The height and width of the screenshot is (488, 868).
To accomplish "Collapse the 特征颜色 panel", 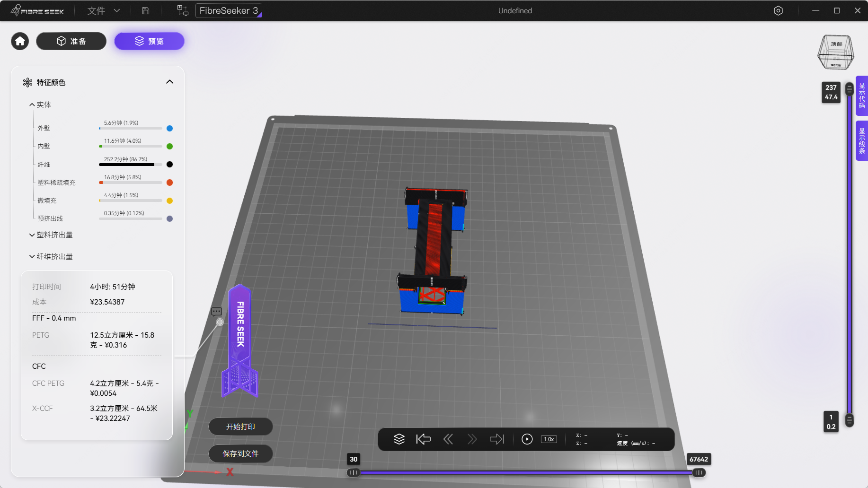I will coord(169,82).
